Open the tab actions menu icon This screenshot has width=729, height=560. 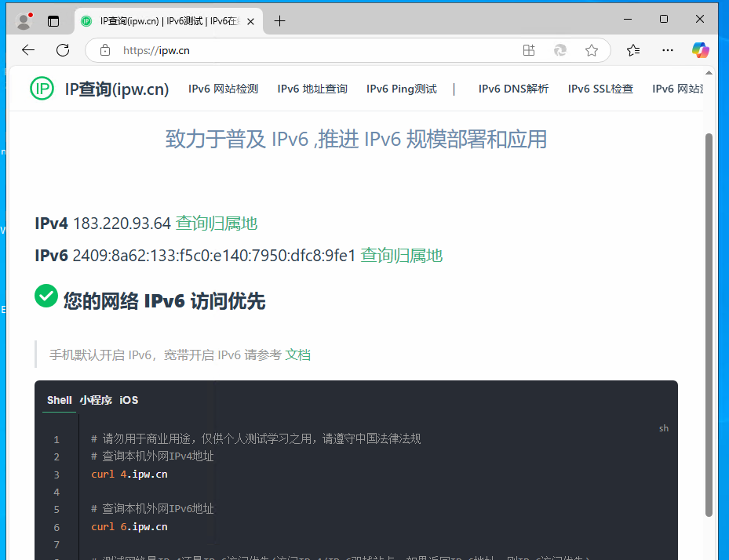point(53,21)
